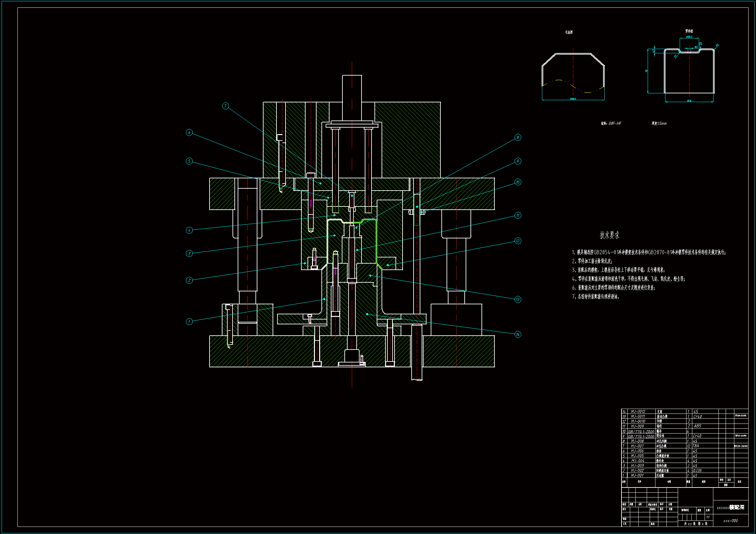
Task: Select part balloon number 11
Action: tap(518, 215)
